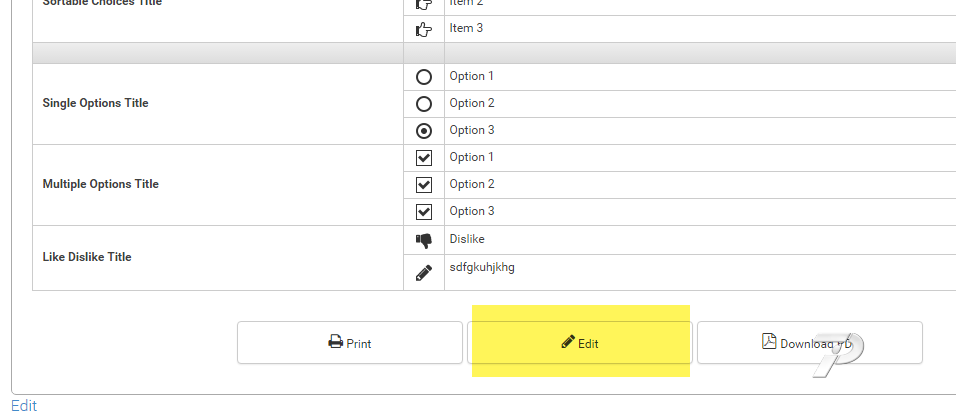Click the Like Dislike Title label
956x418 pixels.
(87, 257)
